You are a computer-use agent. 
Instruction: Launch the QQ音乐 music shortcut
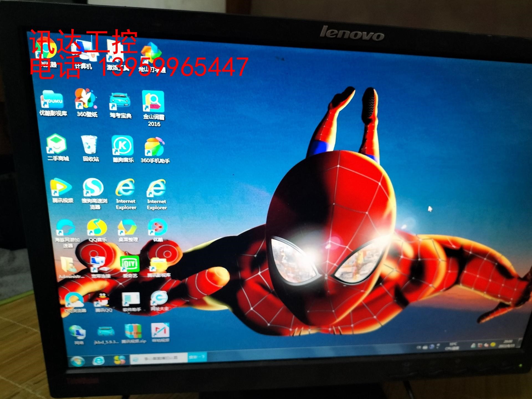(x=97, y=231)
